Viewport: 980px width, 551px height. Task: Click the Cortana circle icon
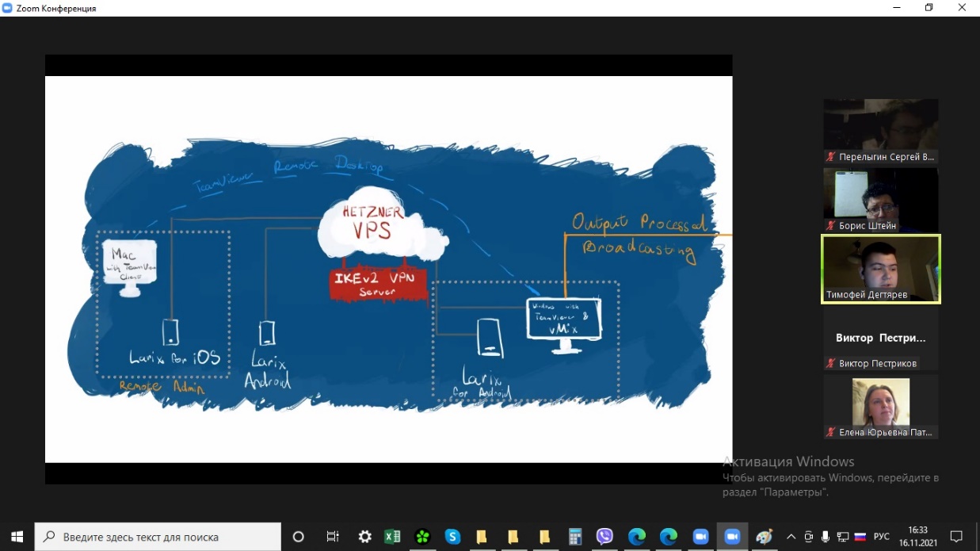pos(299,537)
